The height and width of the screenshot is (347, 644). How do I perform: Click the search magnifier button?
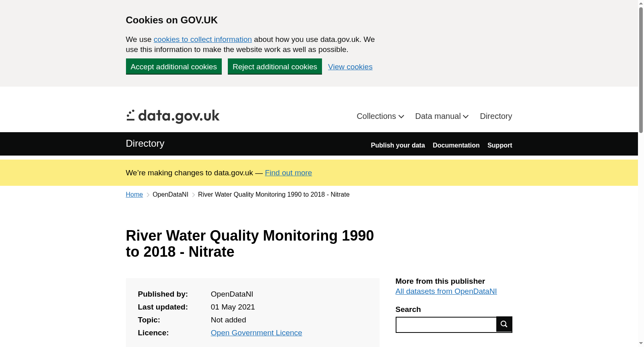[x=504, y=324]
